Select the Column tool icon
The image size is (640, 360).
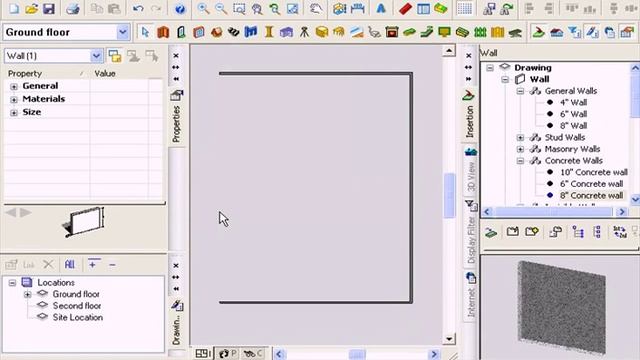[269, 32]
